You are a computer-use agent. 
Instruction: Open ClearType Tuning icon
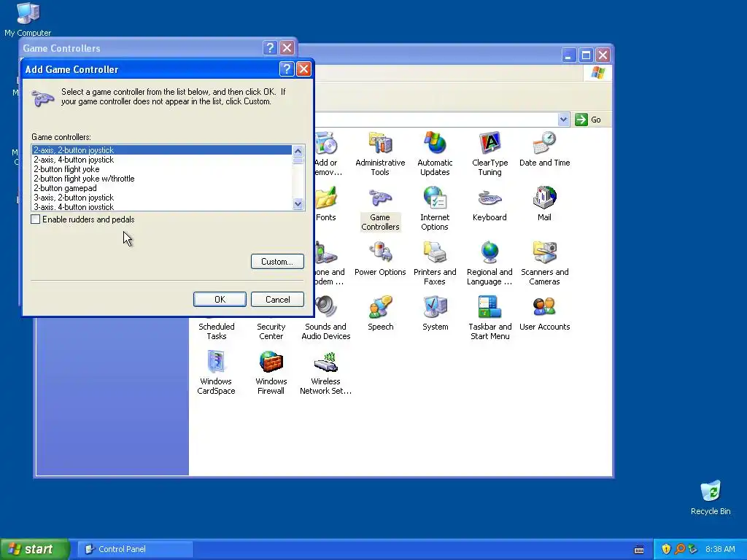[489, 153]
